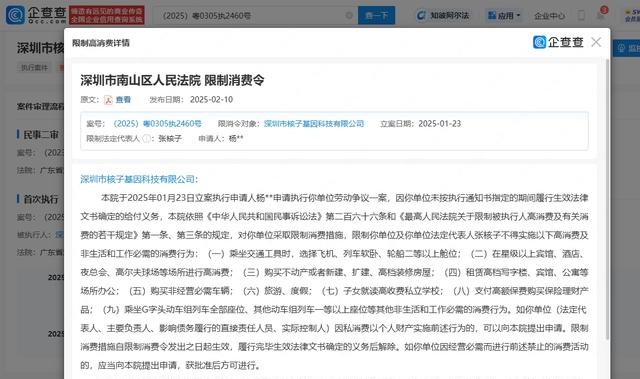
Task: Open notifications bell with red badge
Action: [602, 14]
